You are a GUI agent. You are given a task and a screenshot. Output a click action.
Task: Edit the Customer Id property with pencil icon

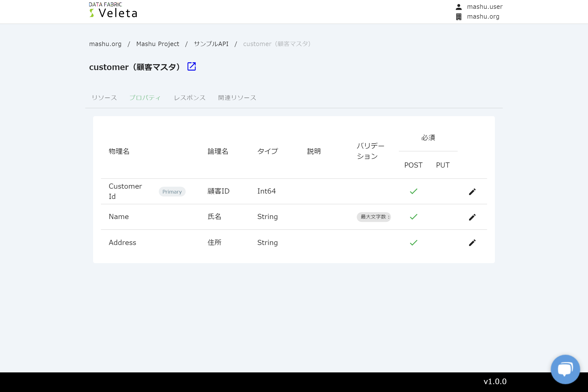click(472, 192)
